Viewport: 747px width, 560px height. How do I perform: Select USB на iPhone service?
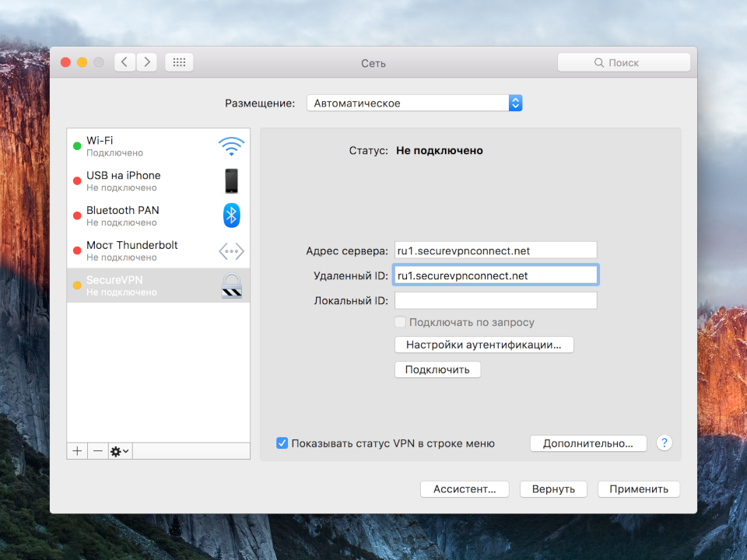[158, 181]
